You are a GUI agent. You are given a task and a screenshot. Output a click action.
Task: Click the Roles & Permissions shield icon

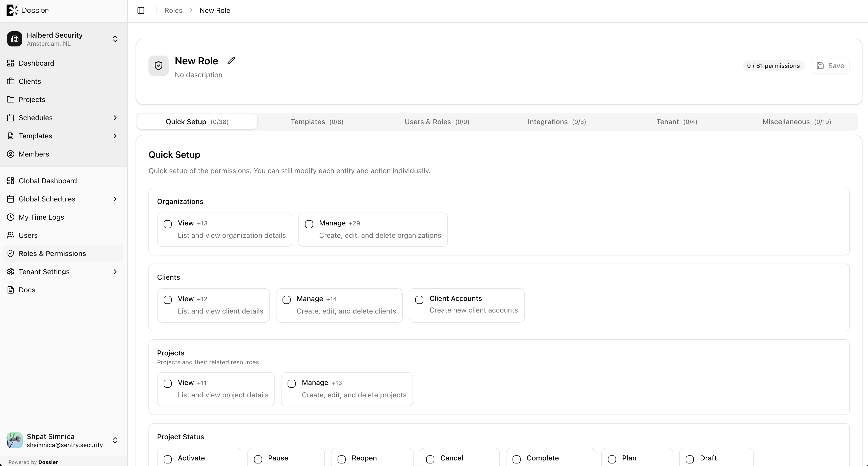click(11, 253)
